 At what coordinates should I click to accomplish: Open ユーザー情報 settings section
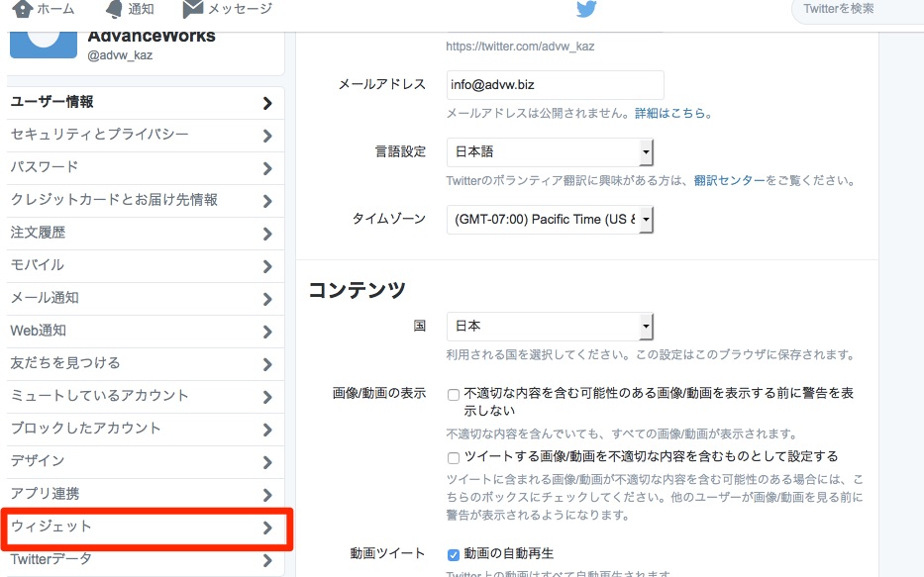pos(146,103)
